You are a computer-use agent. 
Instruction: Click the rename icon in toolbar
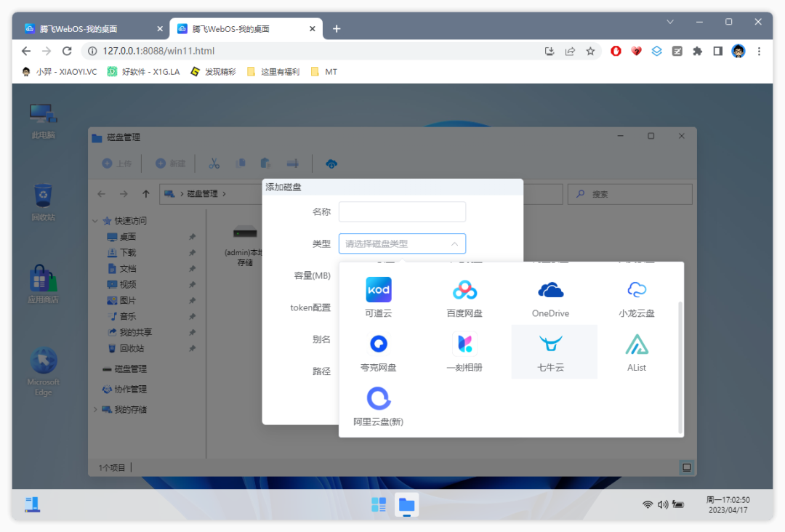[x=293, y=163]
